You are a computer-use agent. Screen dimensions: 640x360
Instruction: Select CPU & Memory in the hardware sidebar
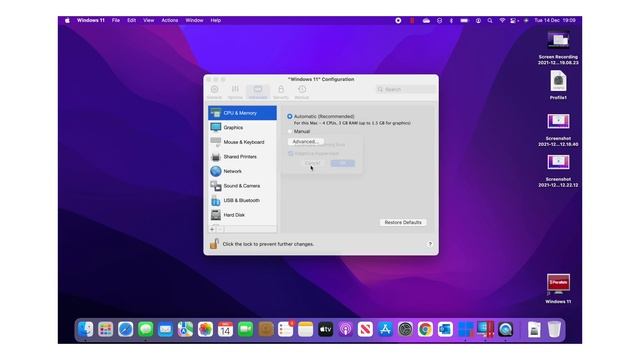[242, 113]
